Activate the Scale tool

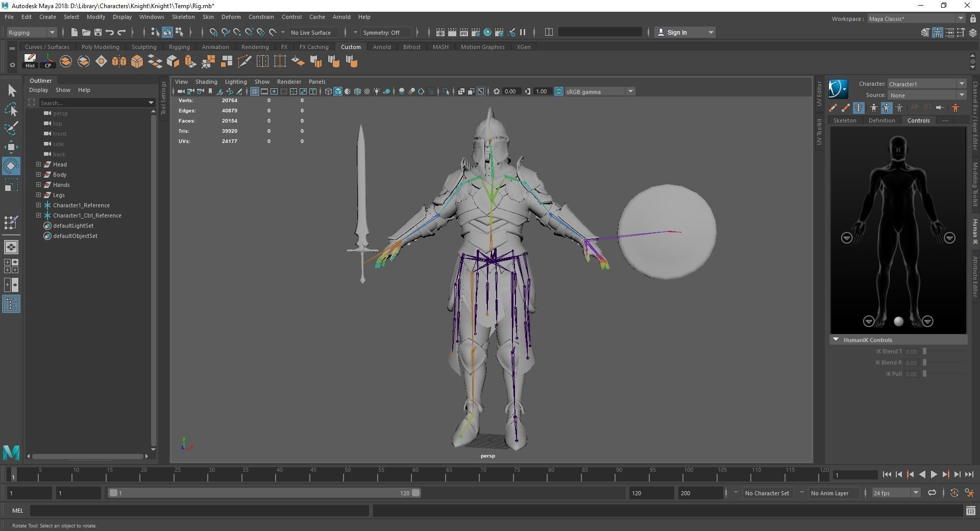pyautogui.click(x=11, y=185)
